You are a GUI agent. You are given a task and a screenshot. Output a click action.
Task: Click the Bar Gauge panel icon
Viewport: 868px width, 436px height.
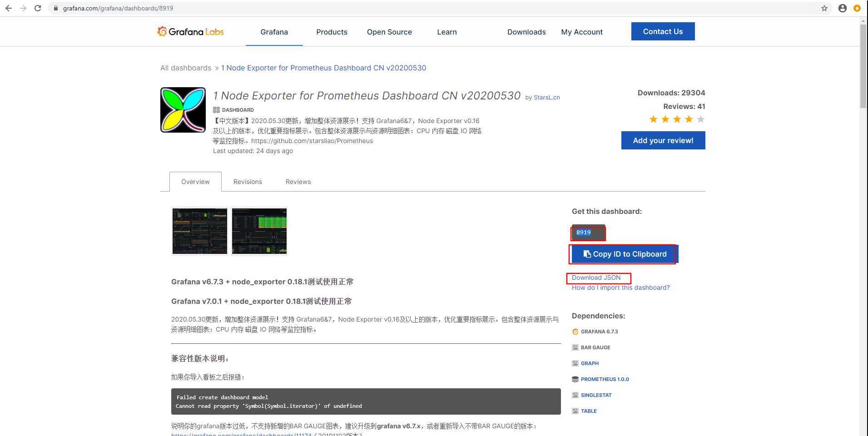pos(575,347)
